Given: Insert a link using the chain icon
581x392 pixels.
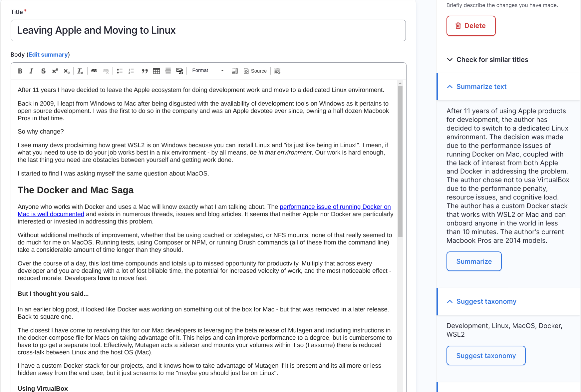Looking at the screenshot, I should 94,71.
